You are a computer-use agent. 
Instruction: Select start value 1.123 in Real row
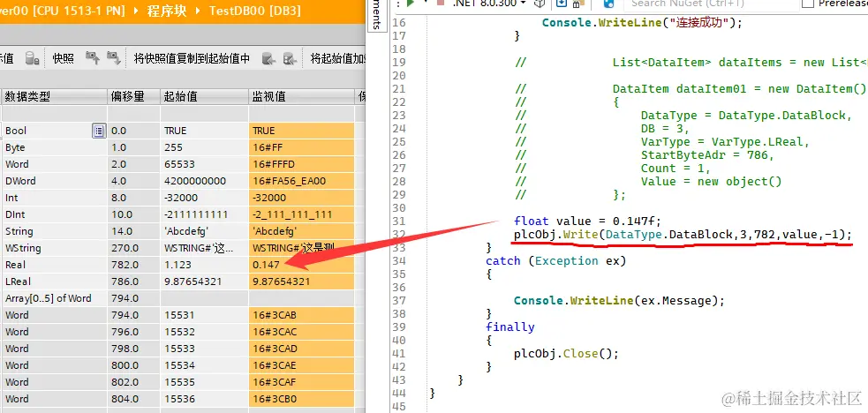pos(204,265)
